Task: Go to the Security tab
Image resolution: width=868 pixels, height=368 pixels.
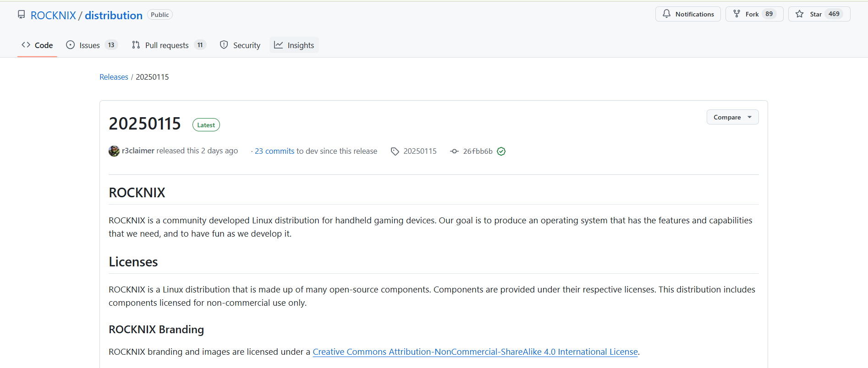Action: pyautogui.click(x=240, y=45)
